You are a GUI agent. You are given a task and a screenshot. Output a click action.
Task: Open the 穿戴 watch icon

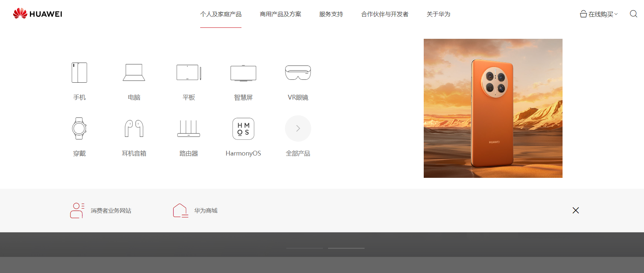point(79,128)
